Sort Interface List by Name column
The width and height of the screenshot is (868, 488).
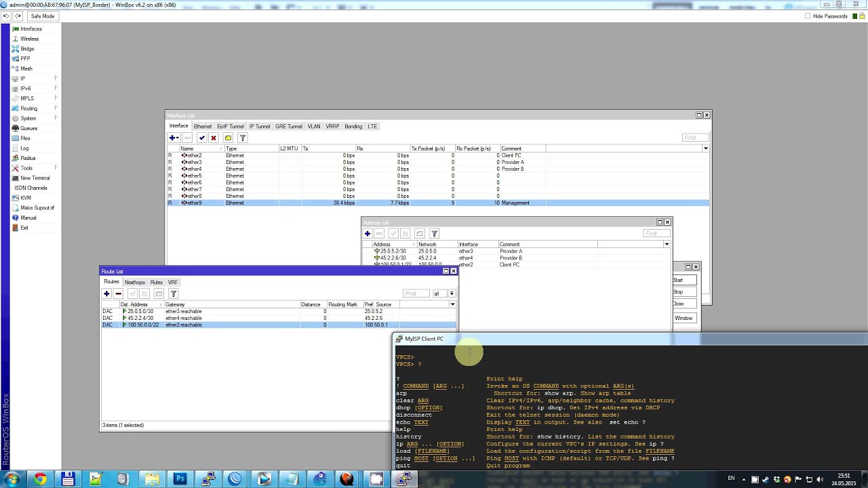click(202, 148)
